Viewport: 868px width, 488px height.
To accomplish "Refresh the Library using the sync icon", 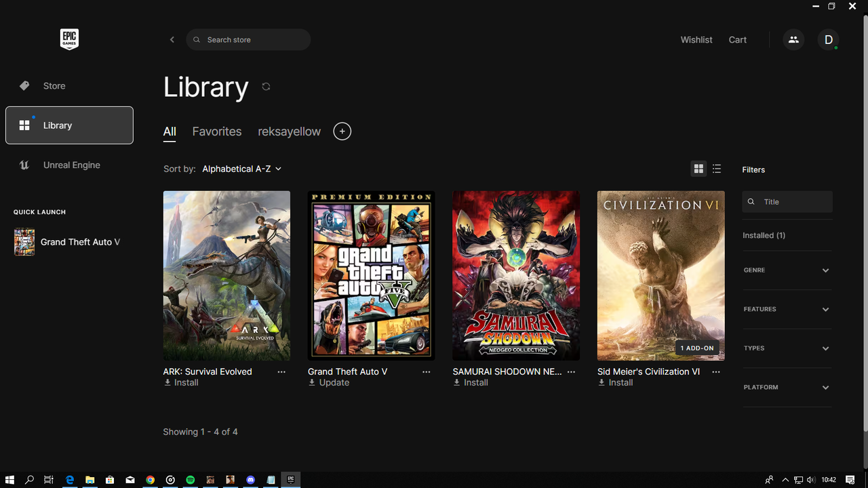I will [266, 87].
